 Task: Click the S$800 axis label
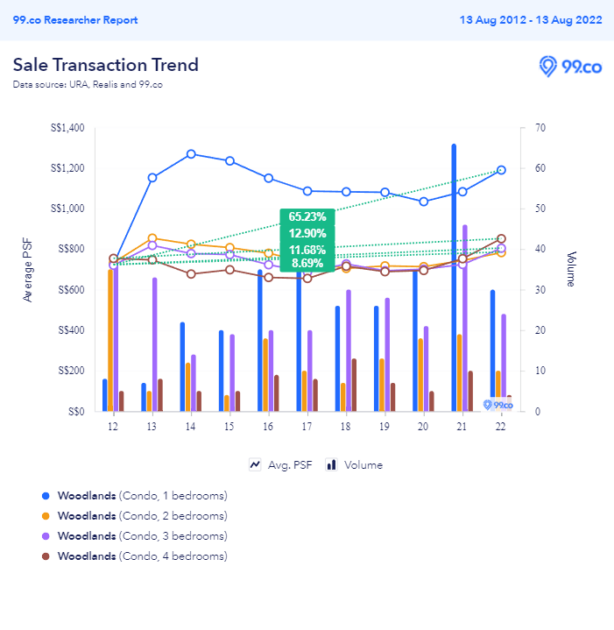pyautogui.click(x=71, y=249)
